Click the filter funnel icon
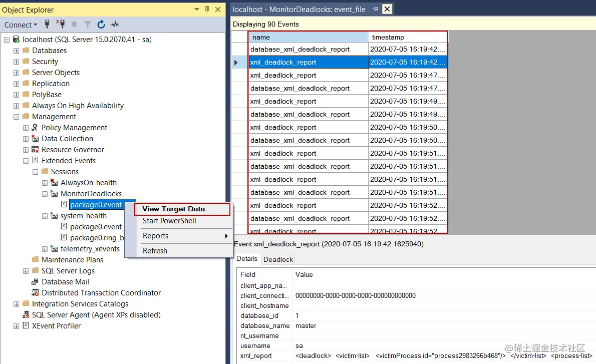This screenshot has width=596, height=364. pyautogui.click(x=88, y=25)
